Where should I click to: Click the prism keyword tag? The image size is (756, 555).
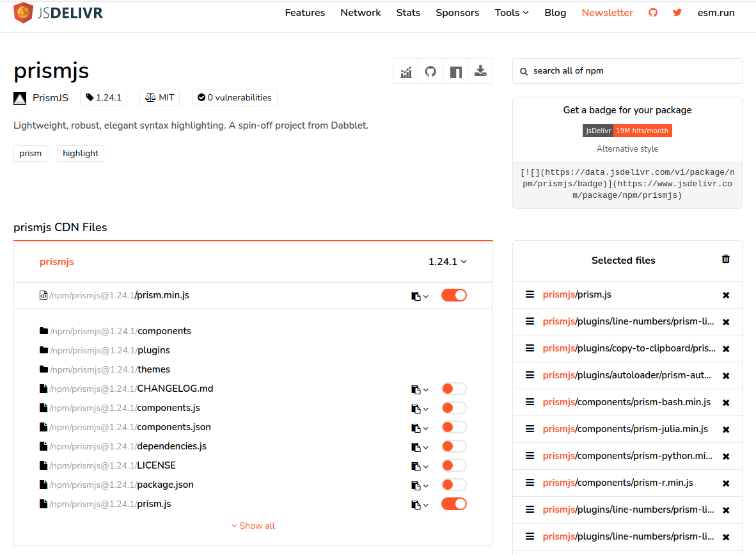30,154
